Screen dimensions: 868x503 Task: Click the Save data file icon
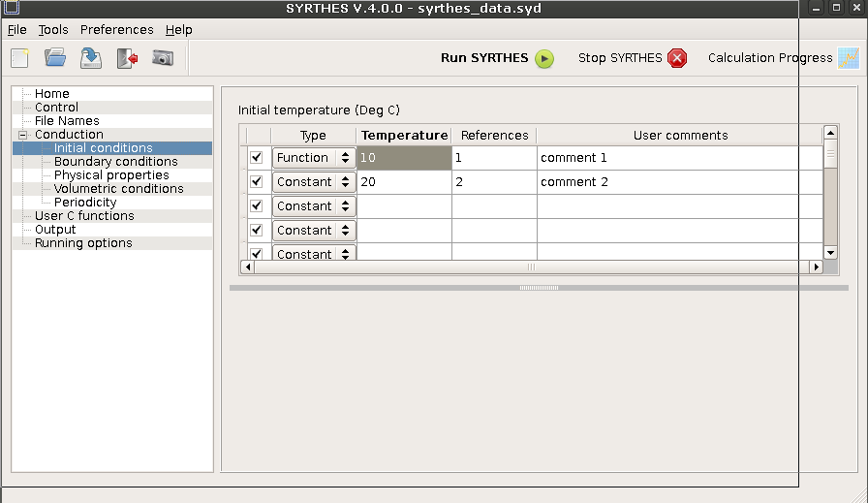(91, 58)
